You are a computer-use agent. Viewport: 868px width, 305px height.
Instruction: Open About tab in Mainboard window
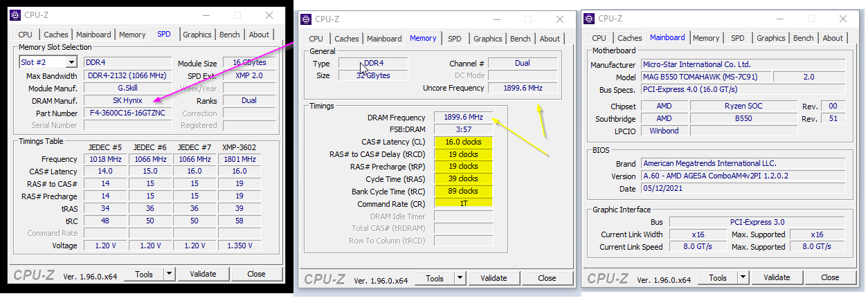(833, 38)
